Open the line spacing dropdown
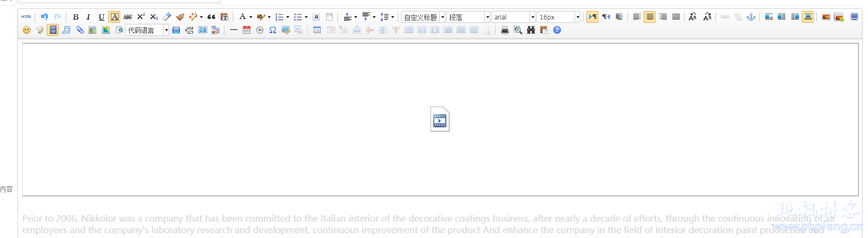This screenshot has width=868, height=238. (392, 17)
